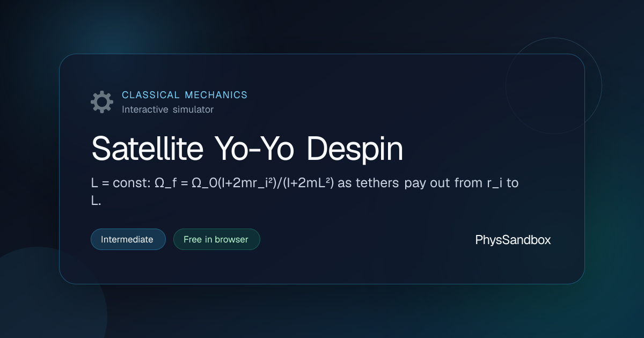
Task: Click the trailing L. on the second description line
Action: [96, 201]
